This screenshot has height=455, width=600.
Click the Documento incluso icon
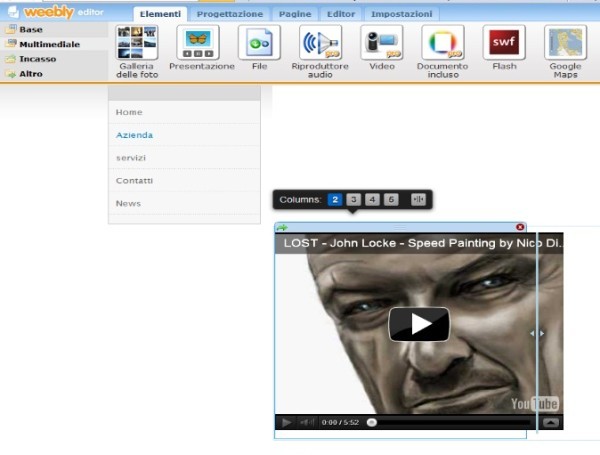442,43
